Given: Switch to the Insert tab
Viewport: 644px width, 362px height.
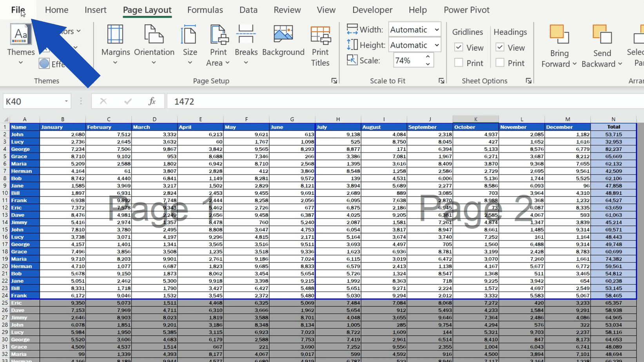Looking at the screenshot, I should [x=95, y=10].
